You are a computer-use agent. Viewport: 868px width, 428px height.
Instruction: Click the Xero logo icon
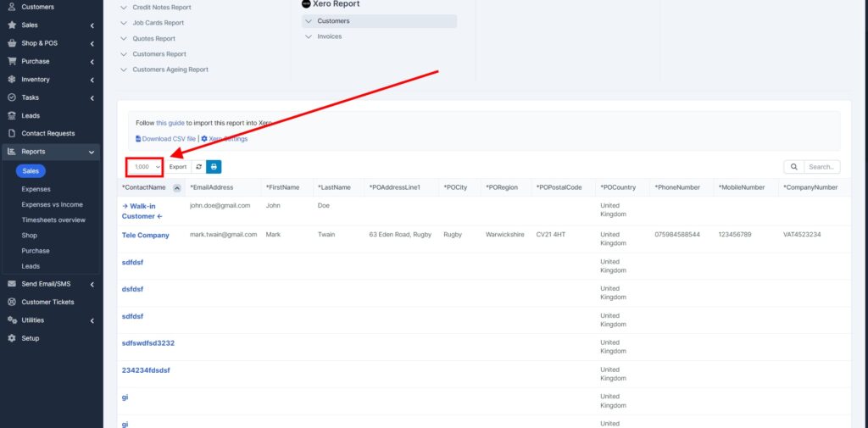pos(306,4)
